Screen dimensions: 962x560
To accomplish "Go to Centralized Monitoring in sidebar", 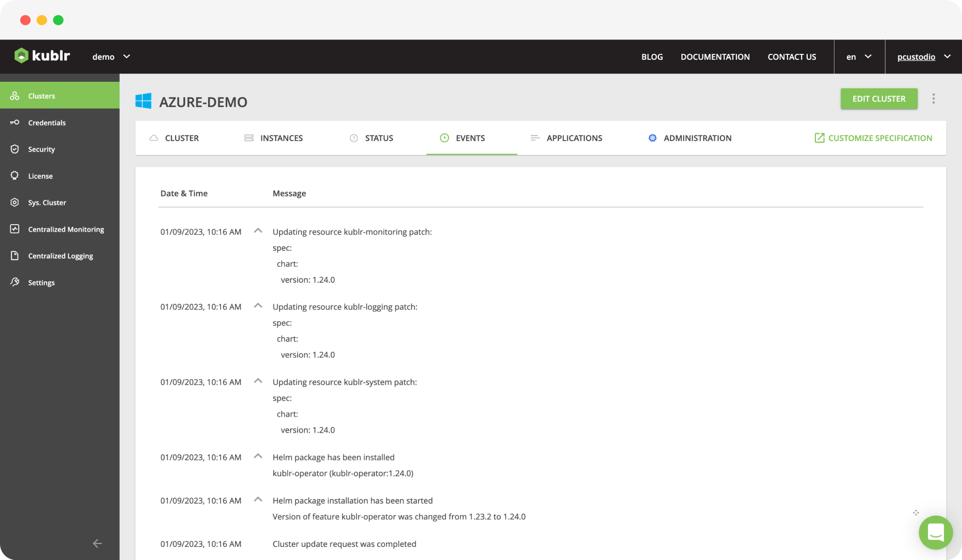I will point(60,229).
